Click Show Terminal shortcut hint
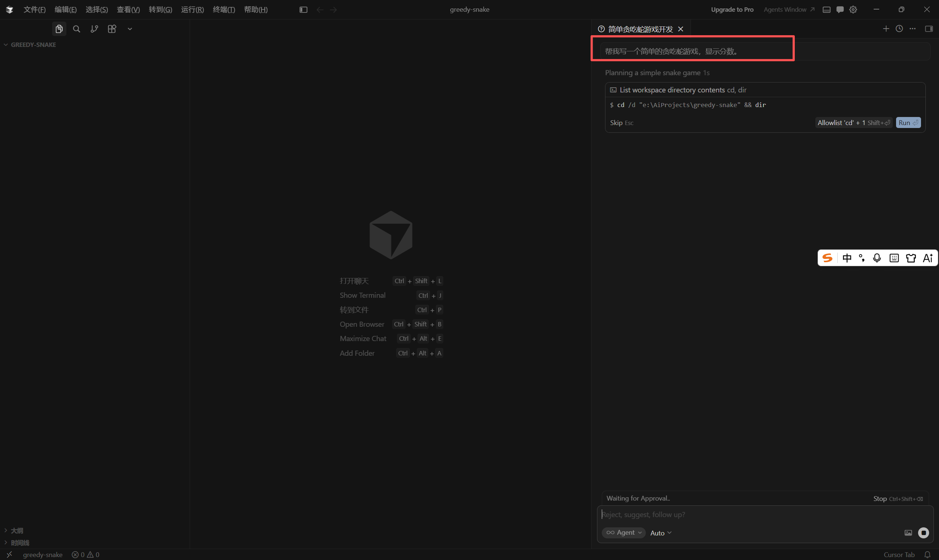Viewport: 939px width, 560px height. (x=391, y=295)
